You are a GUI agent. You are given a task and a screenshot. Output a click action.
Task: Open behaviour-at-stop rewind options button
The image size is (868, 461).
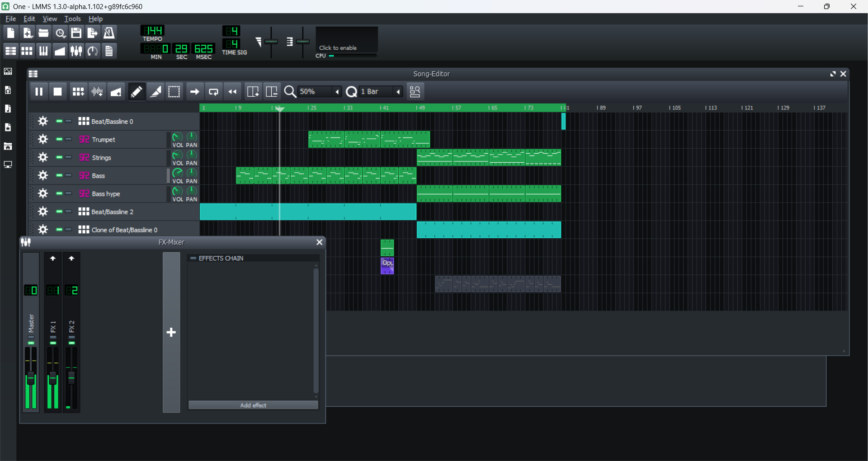[232, 92]
